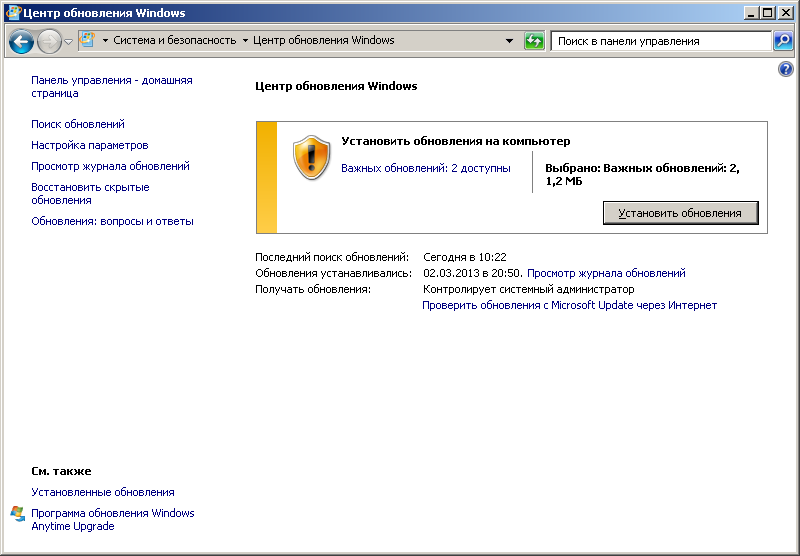The width and height of the screenshot is (800, 556).
Task: Select the "Центр обновления Windows" breadcrumb
Action: click(323, 40)
